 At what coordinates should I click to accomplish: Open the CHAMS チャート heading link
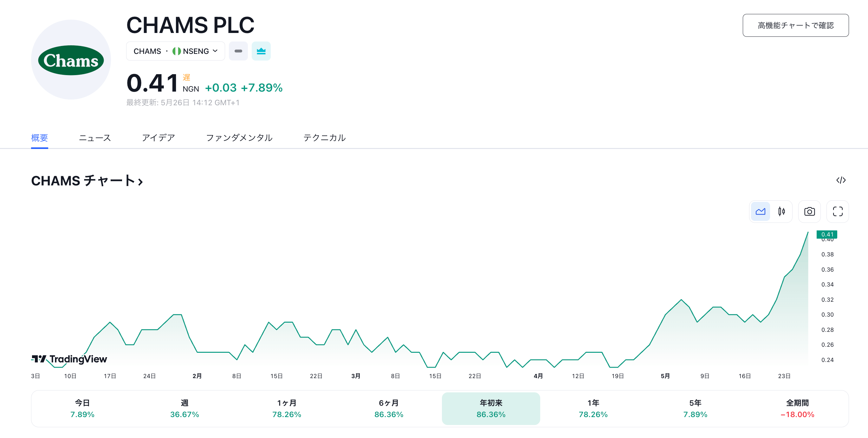pyautogui.click(x=87, y=181)
